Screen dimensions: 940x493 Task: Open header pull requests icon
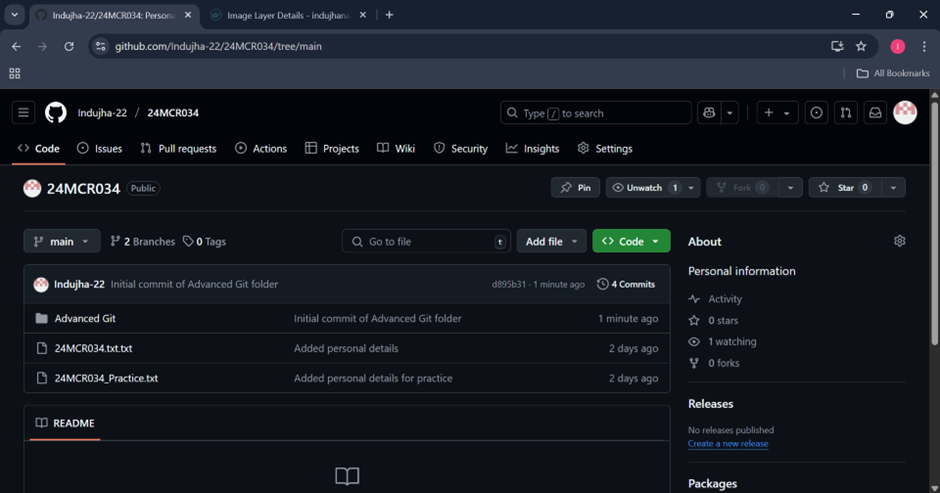(845, 113)
